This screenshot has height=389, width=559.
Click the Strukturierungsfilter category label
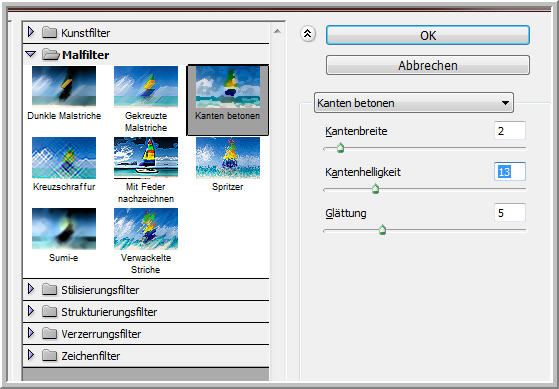pyautogui.click(x=109, y=312)
